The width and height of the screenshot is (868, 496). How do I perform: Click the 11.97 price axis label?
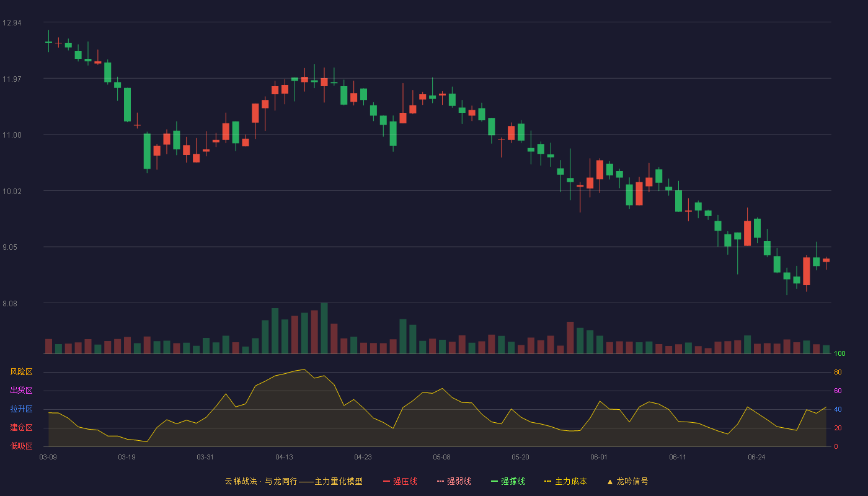tap(12, 79)
